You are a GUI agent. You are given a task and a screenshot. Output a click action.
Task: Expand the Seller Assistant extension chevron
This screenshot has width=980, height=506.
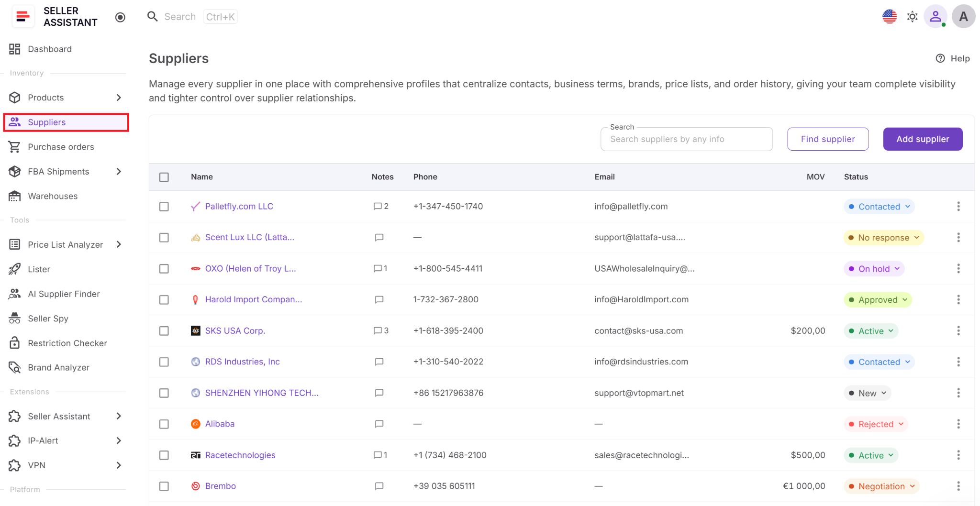coord(119,416)
